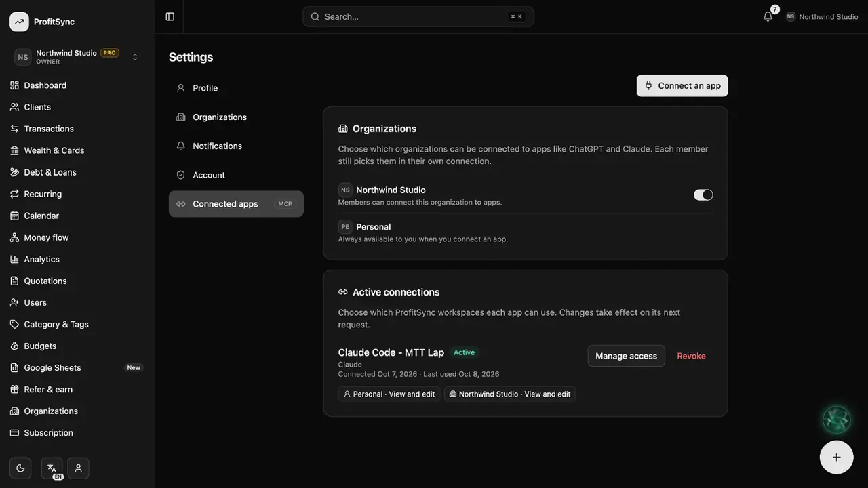Open the green AI assistant orb
This screenshot has height=488, width=868.
(x=837, y=420)
